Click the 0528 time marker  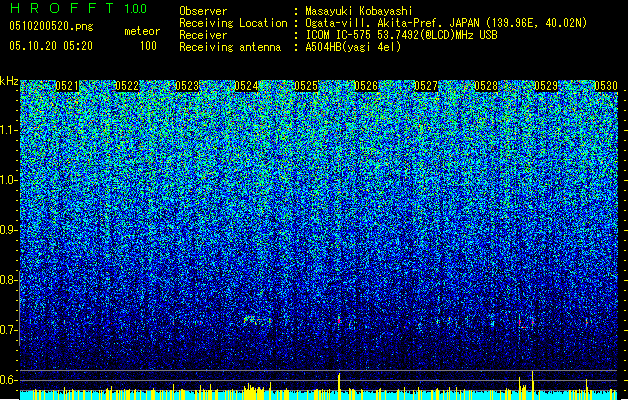(x=486, y=86)
